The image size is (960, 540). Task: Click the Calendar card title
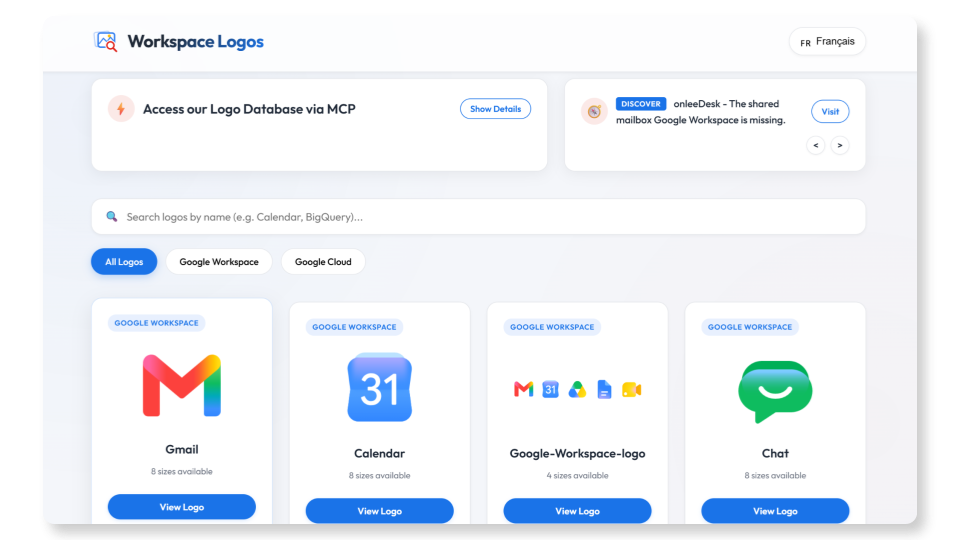[x=380, y=454]
